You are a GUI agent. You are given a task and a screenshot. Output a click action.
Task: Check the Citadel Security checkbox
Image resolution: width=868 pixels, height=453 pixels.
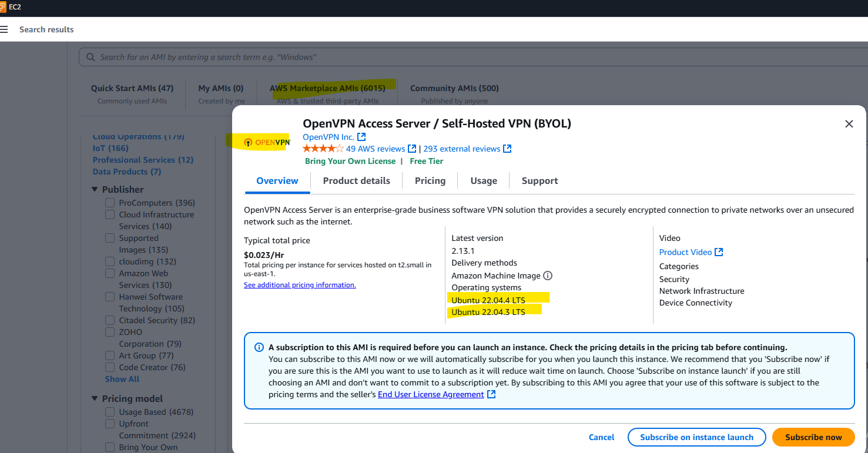click(x=110, y=320)
